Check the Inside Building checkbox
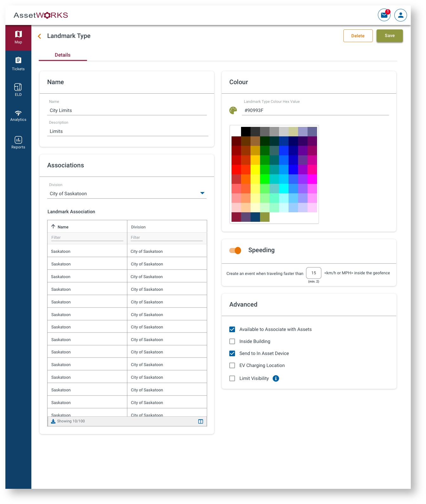The image size is (426, 504). click(x=232, y=341)
